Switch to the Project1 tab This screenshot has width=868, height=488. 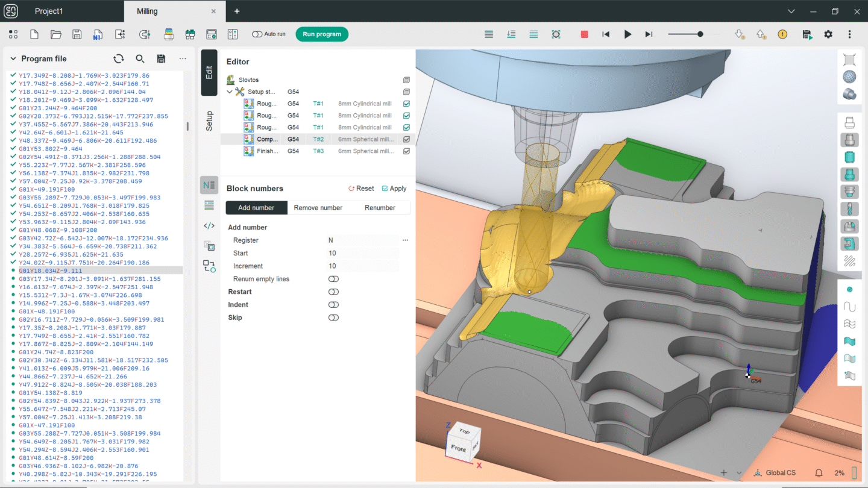49,11
